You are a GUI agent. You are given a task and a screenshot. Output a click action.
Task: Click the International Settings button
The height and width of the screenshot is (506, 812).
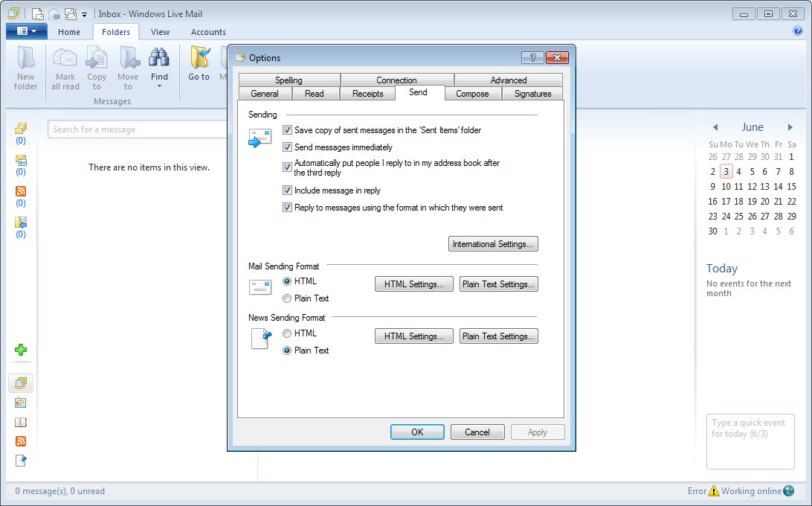click(493, 244)
